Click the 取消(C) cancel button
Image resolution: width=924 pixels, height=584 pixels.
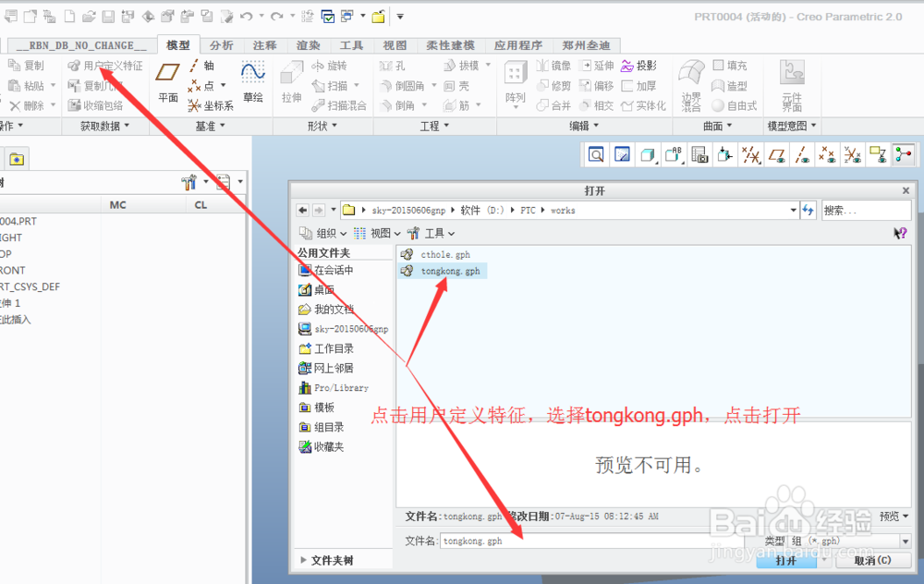click(x=873, y=560)
